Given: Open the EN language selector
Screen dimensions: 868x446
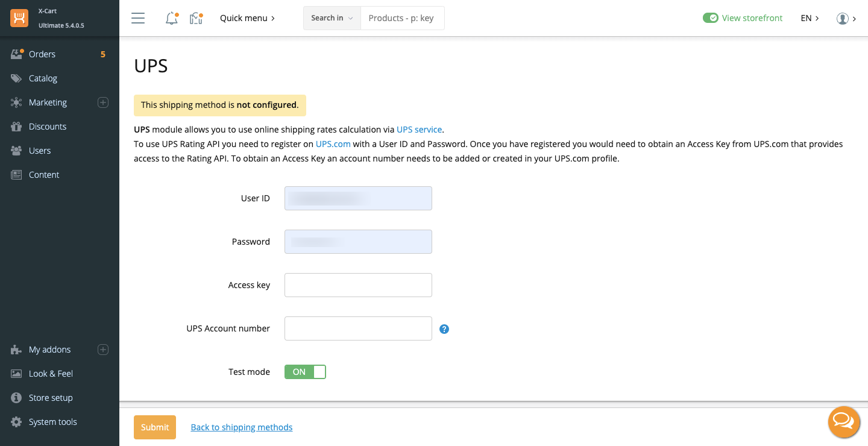Looking at the screenshot, I should tap(810, 18).
